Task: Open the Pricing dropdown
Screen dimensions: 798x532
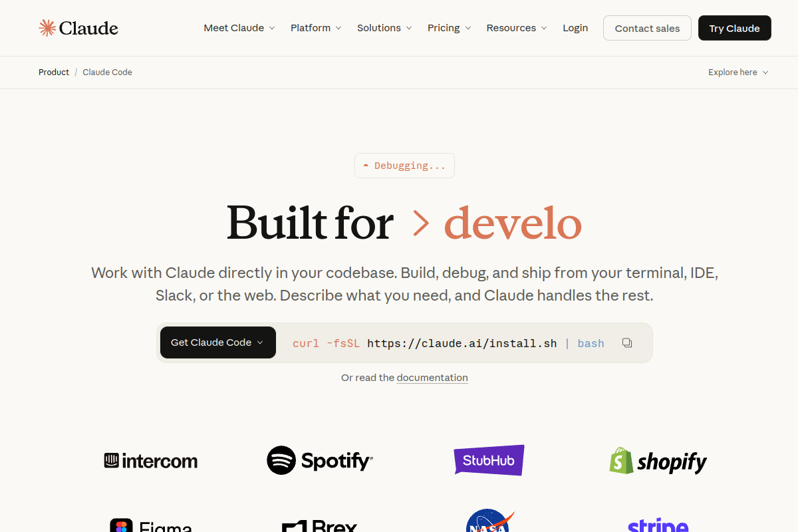Action: (x=450, y=28)
